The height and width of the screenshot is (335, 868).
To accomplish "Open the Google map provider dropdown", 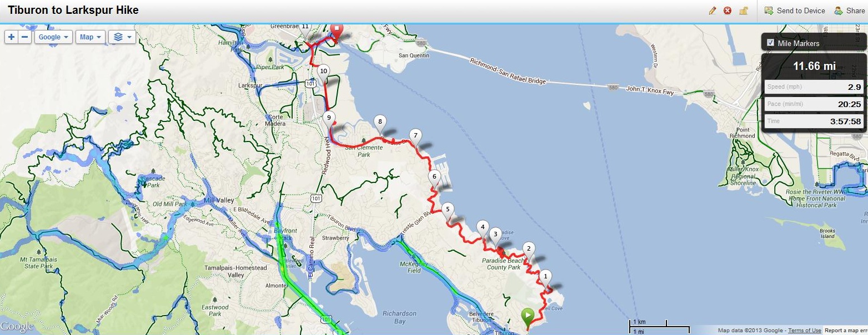I will pyautogui.click(x=54, y=37).
